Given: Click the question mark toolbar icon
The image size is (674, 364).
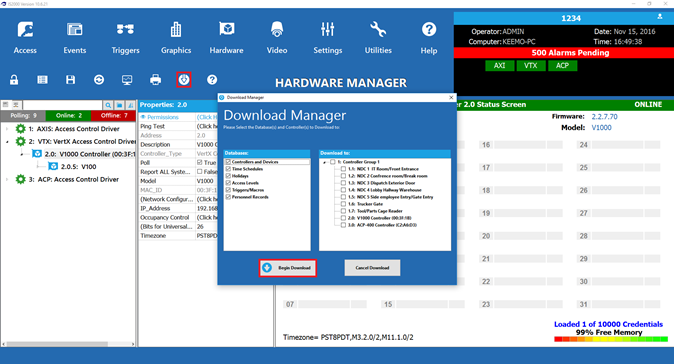Looking at the screenshot, I should (212, 80).
